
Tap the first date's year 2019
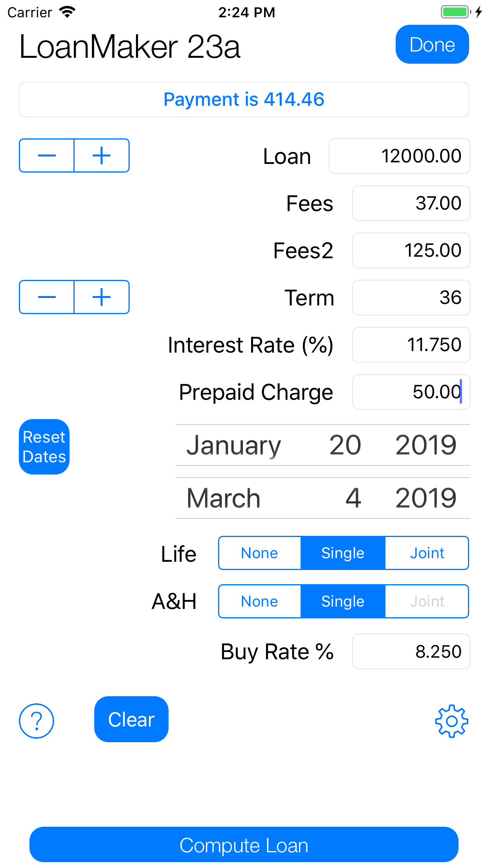(x=426, y=445)
